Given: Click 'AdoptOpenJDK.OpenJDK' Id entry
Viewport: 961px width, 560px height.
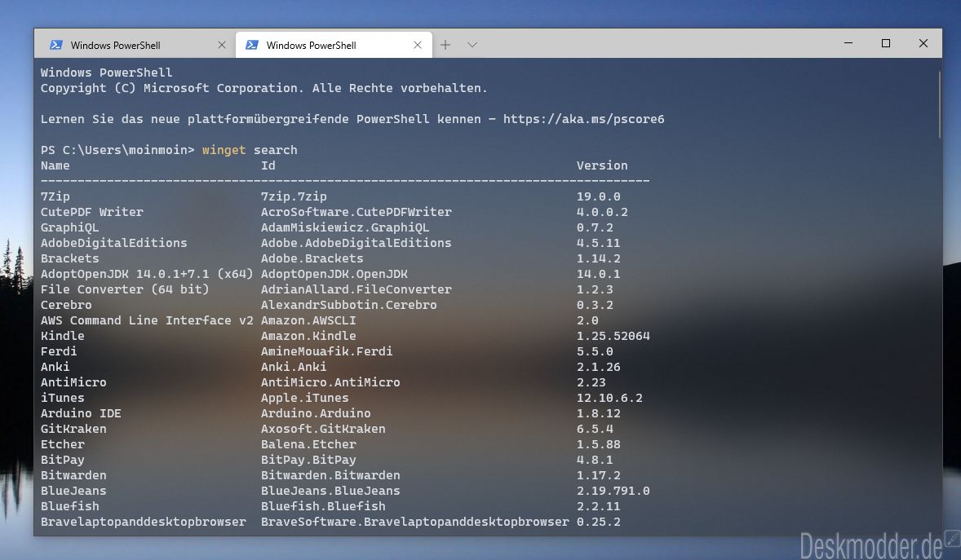Looking at the screenshot, I should [x=334, y=274].
